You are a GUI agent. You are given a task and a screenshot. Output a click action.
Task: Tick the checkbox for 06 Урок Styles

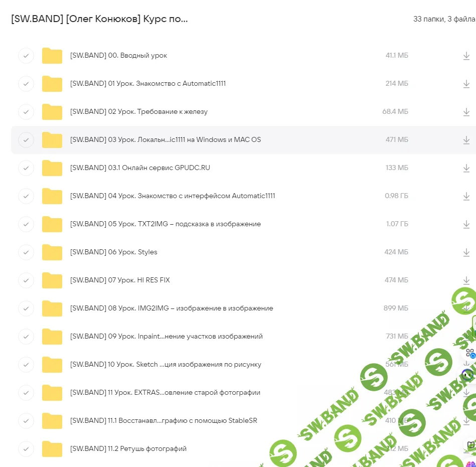coord(26,252)
